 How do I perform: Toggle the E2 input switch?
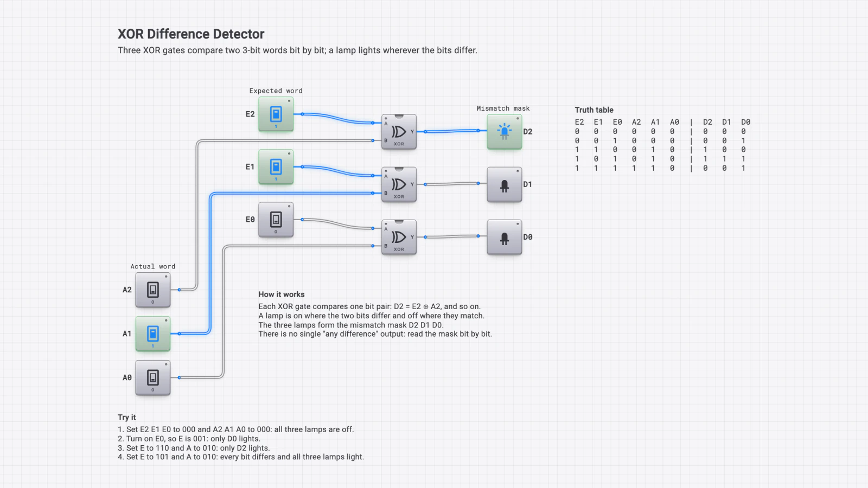(276, 114)
